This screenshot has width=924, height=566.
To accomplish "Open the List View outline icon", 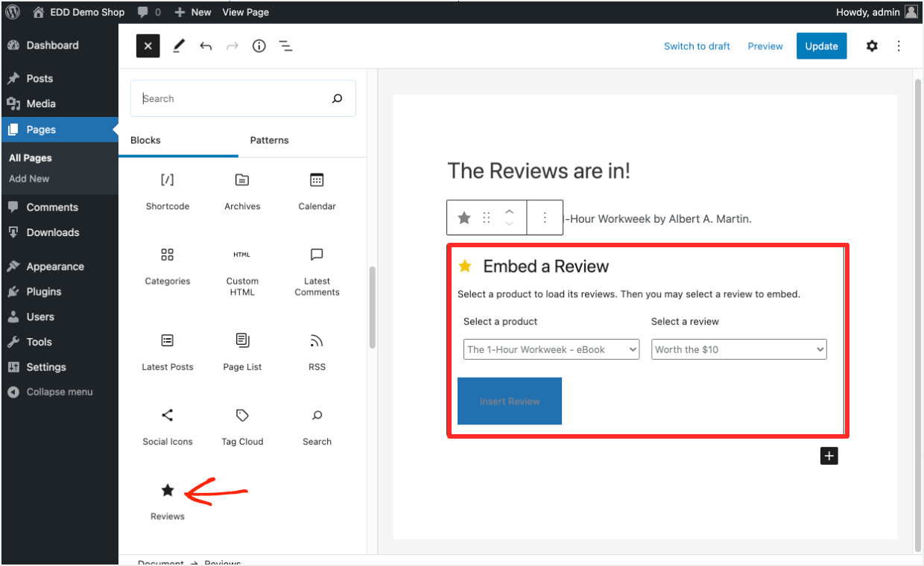I will (x=285, y=46).
